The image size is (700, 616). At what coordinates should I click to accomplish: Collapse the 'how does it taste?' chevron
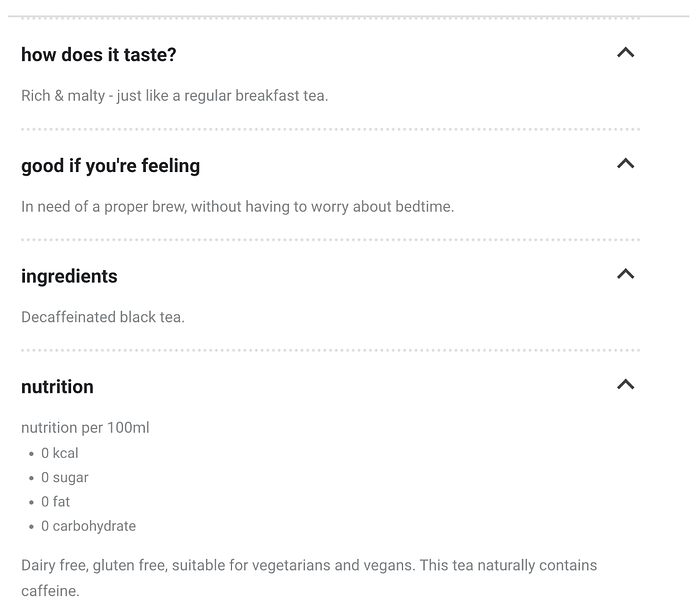point(625,53)
